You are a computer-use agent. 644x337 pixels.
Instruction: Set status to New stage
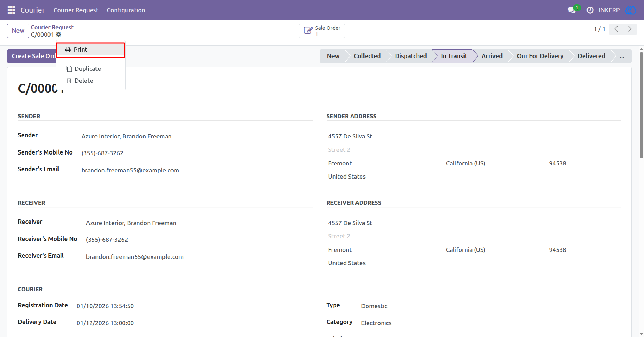point(333,56)
